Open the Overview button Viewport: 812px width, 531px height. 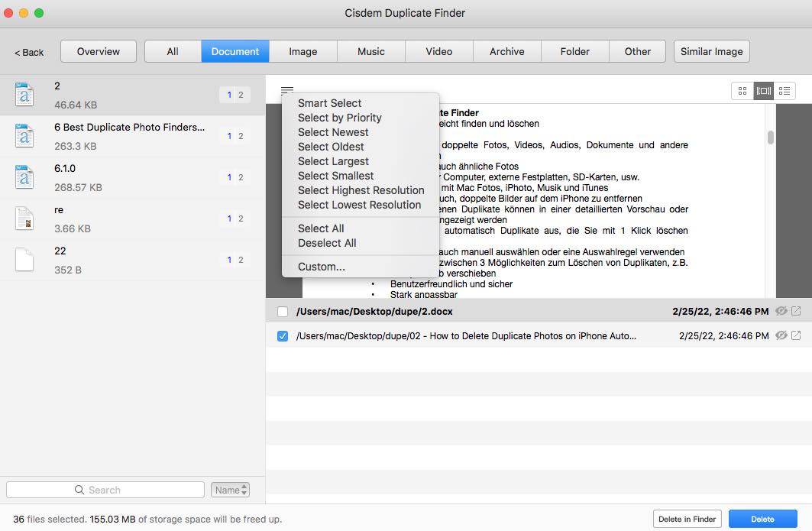click(x=99, y=51)
